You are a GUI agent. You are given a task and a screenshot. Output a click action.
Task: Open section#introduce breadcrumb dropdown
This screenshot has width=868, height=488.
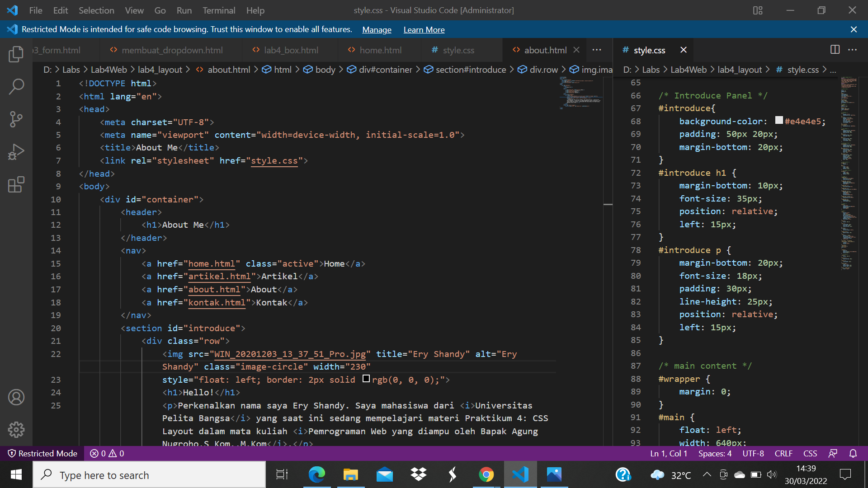click(471, 70)
